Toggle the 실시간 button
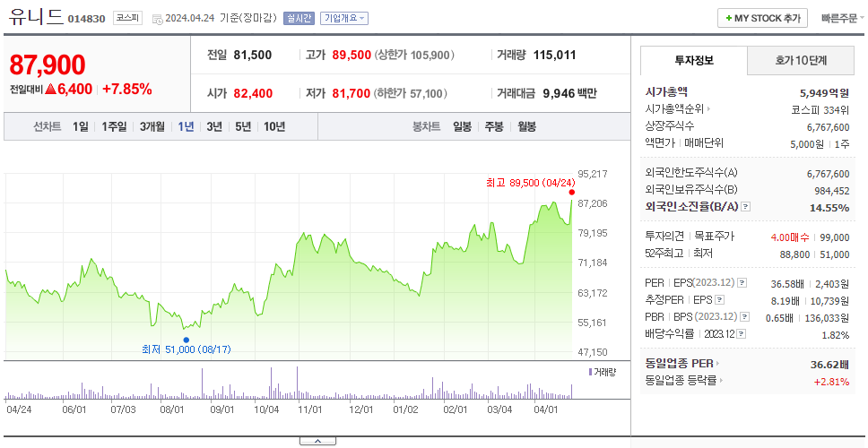The width and height of the screenshot is (868, 448). point(299,18)
